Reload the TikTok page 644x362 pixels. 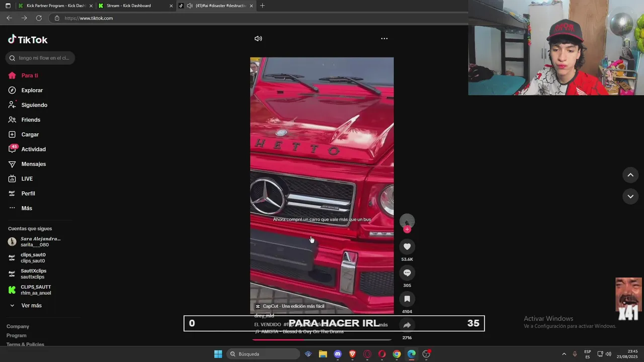pyautogui.click(x=39, y=18)
